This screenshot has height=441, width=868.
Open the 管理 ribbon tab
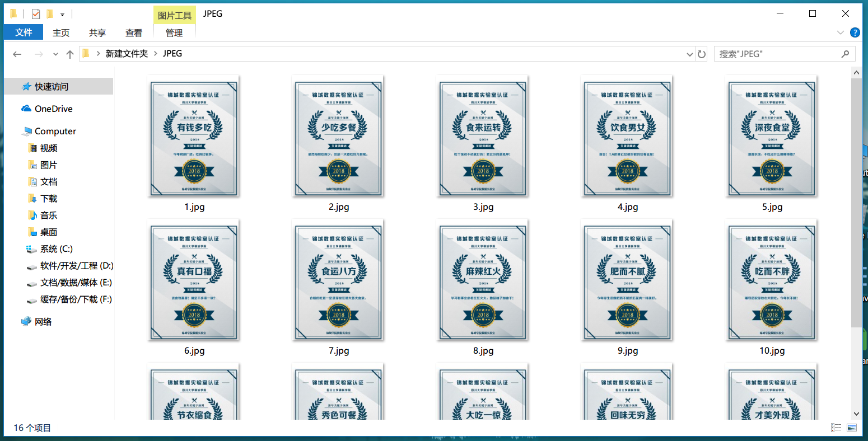tap(174, 32)
